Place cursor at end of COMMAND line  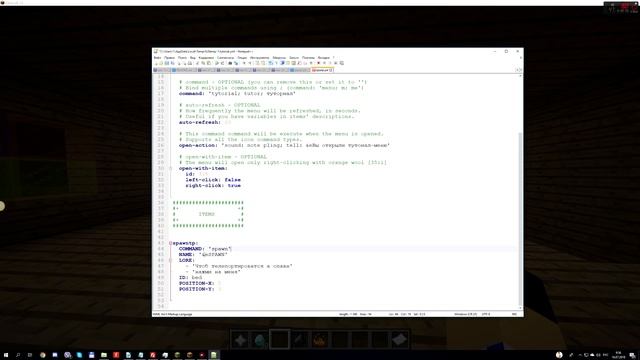click(231, 249)
